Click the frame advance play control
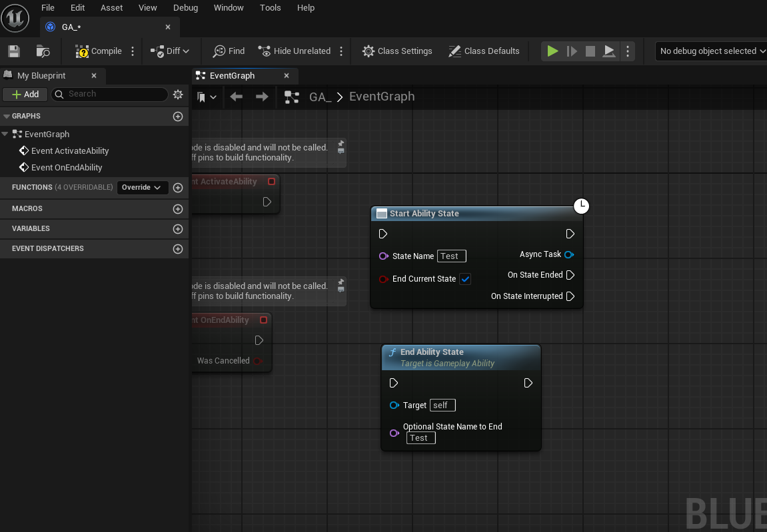This screenshot has width=767, height=532. tap(572, 51)
